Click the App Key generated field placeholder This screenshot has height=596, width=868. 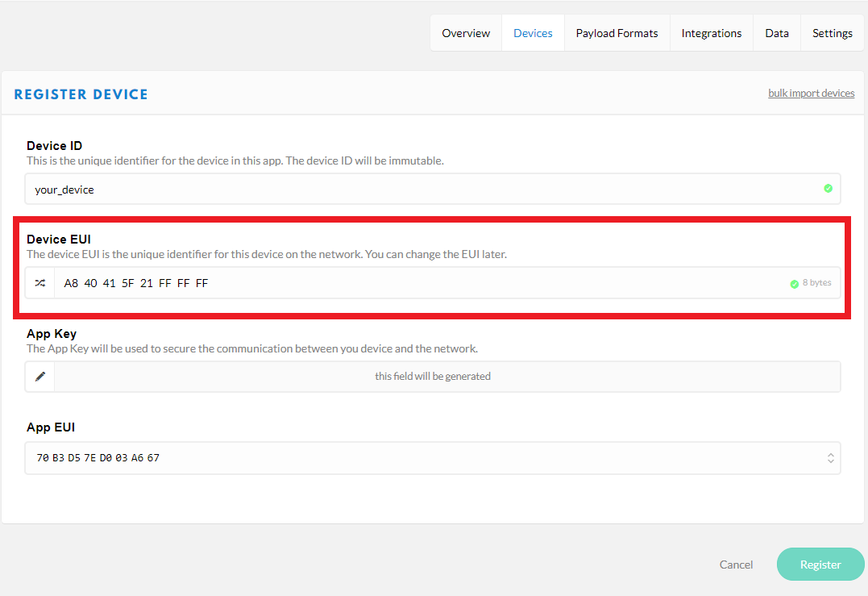tap(433, 377)
